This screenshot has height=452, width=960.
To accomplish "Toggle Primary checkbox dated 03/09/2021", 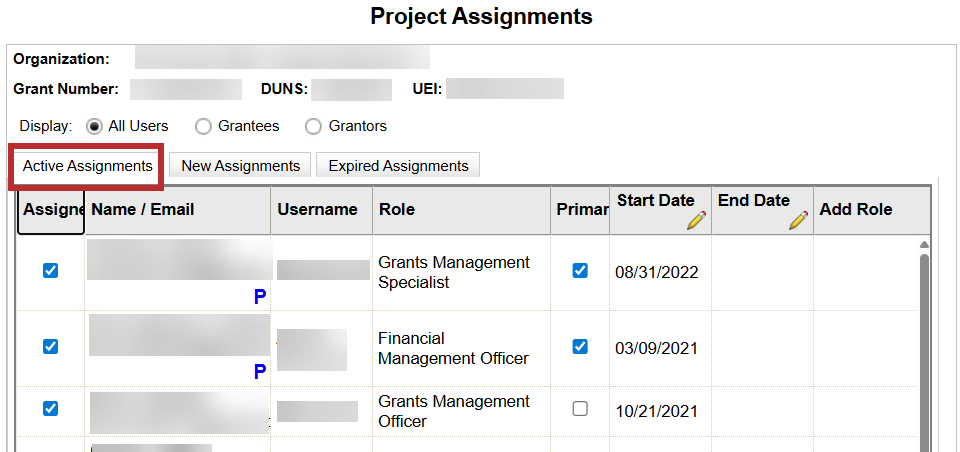I will click(x=580, y=346).
